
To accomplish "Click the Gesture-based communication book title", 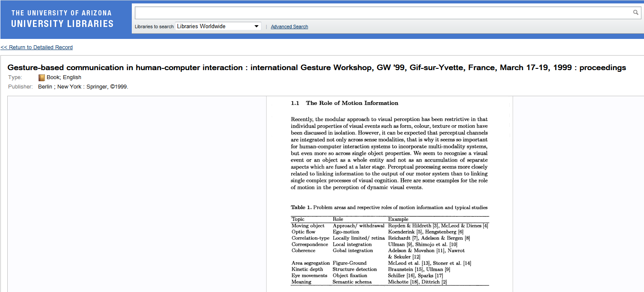I will click(317, 68).
